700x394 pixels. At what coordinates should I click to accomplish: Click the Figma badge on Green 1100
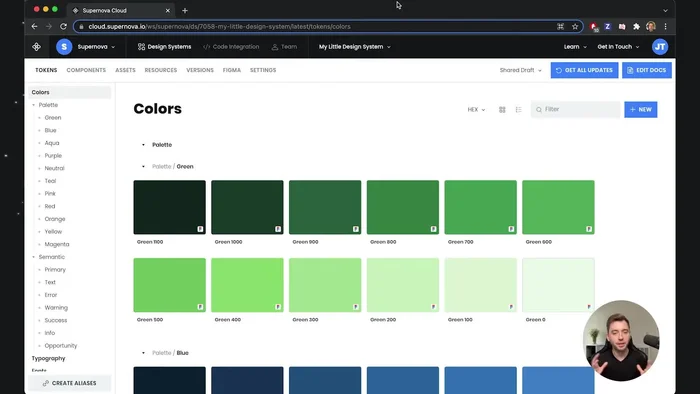tap(200, 229)
